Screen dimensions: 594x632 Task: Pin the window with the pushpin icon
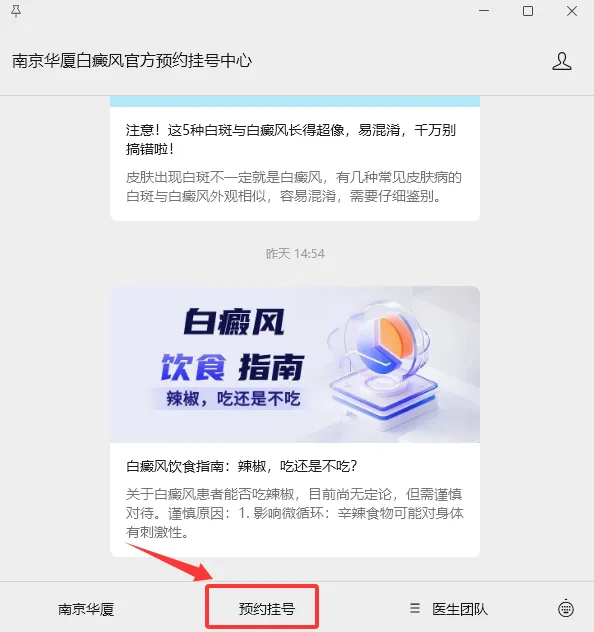(x=16, y=11)
